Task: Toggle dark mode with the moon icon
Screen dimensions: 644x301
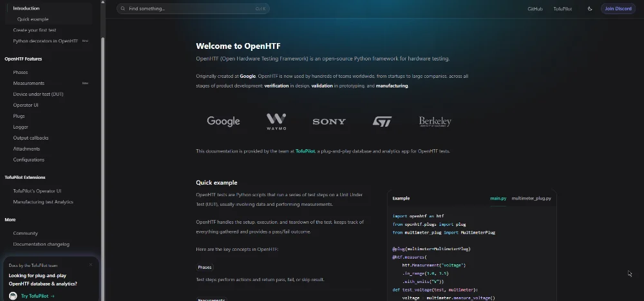Action: coord(590,9)
